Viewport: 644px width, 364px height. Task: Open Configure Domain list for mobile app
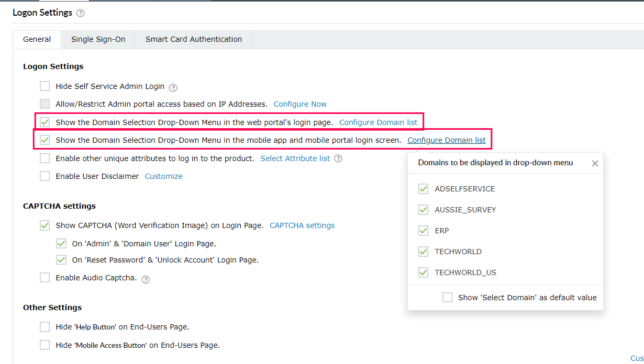[447, 140]
